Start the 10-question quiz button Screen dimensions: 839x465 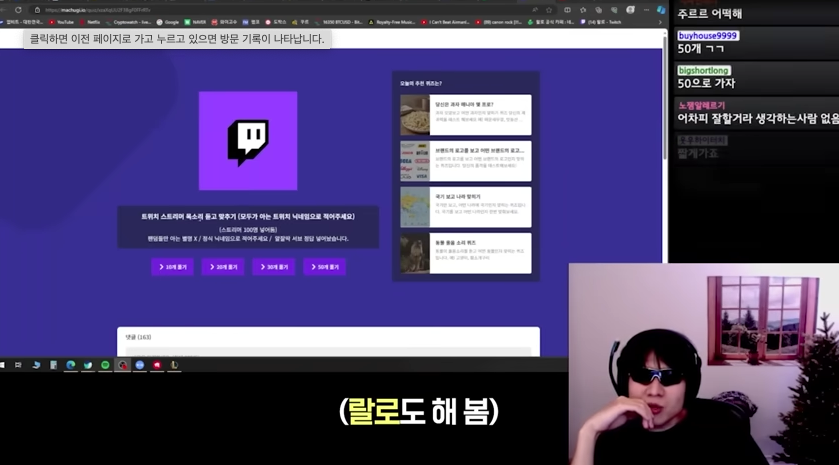pos(172,266)
